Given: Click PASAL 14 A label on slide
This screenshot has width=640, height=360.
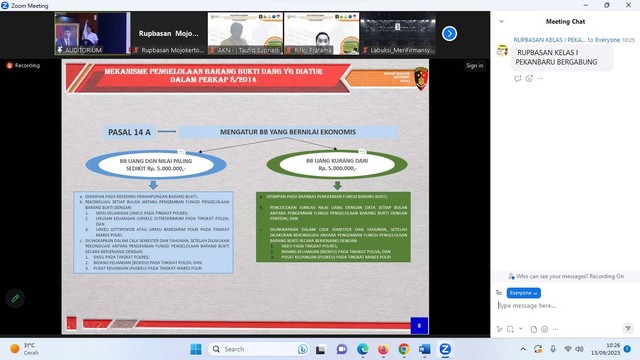Looking at the screenshot, I should click(129, 132).
